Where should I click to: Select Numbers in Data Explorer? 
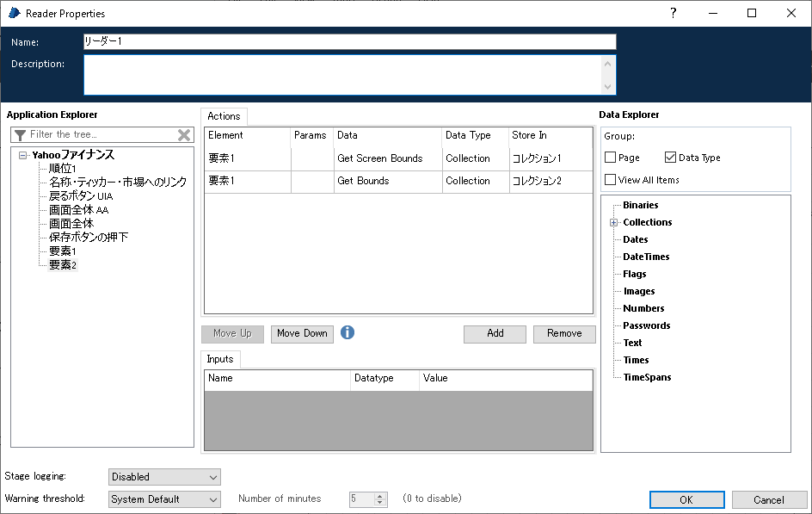(643, 308)
